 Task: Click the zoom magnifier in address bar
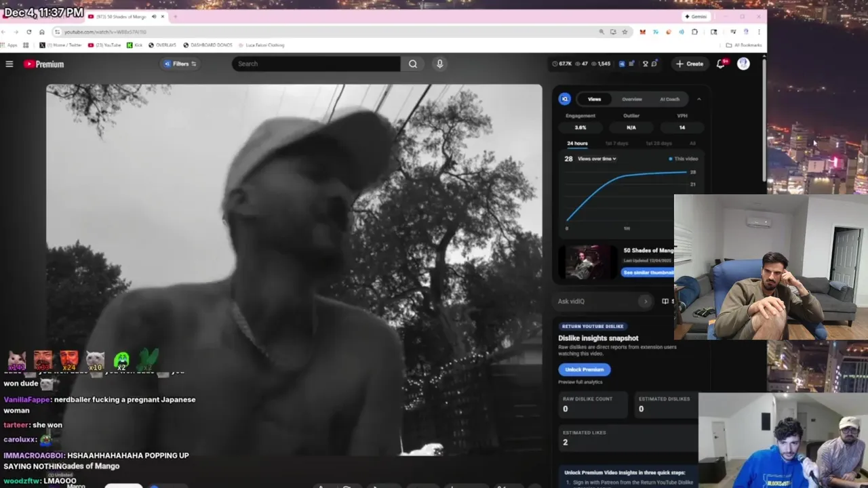[601, 32]
